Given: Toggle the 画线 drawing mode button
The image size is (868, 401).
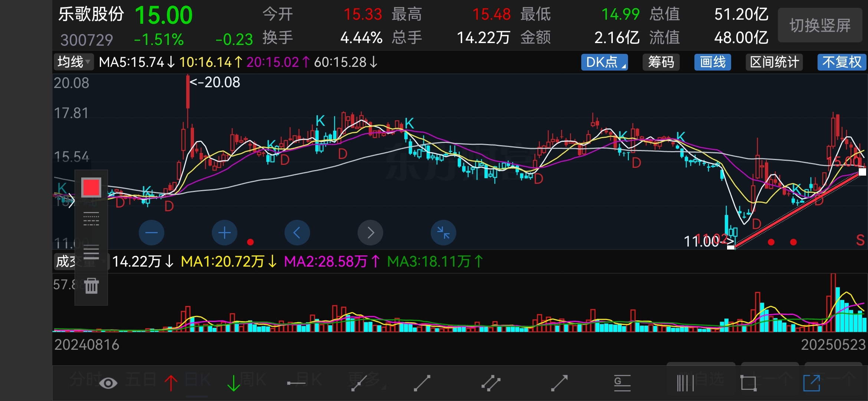Looking at the screenshot, I should 713,62.
